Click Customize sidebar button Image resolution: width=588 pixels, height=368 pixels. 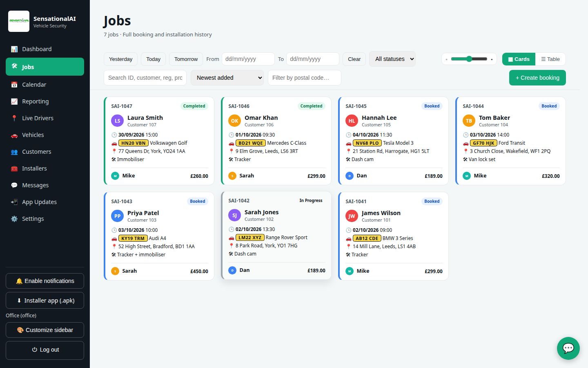pyautogui.click(x=45, y=330)
